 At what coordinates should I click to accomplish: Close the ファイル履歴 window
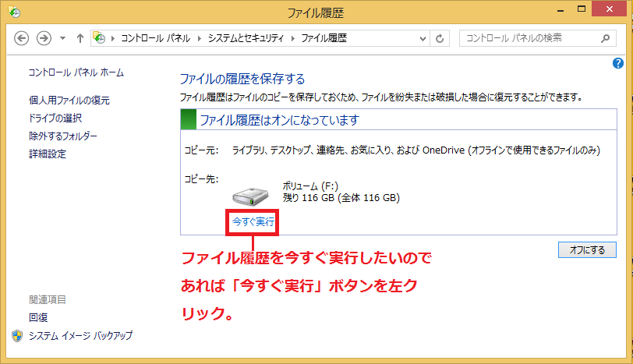click(x=609, y=9)
